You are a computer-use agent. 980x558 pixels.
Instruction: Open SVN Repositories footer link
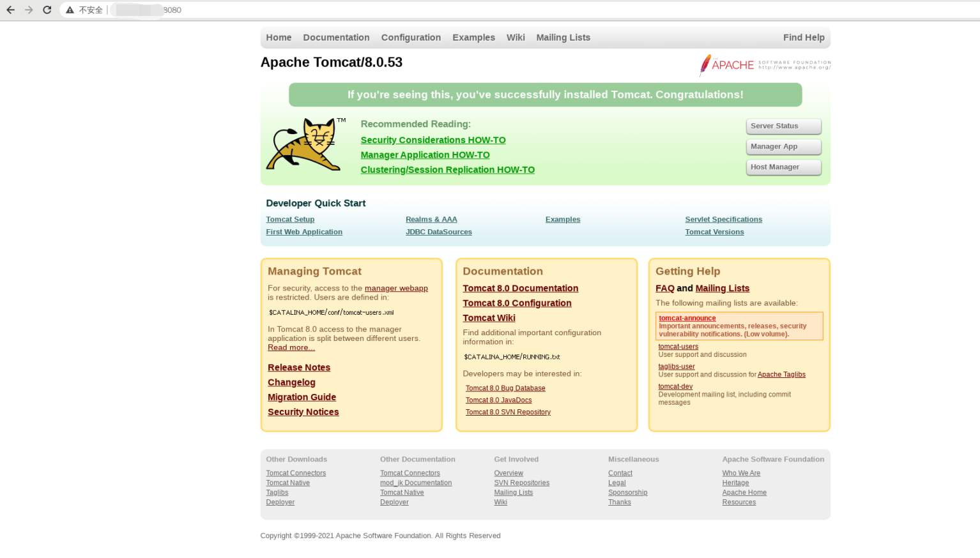tap(521, 483)
